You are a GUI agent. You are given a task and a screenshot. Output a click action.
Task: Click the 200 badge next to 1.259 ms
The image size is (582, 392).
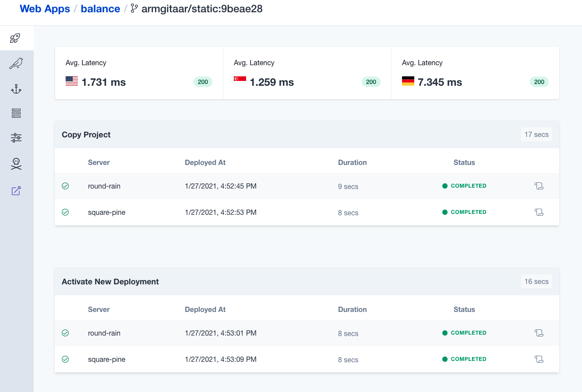coord(371,82)
